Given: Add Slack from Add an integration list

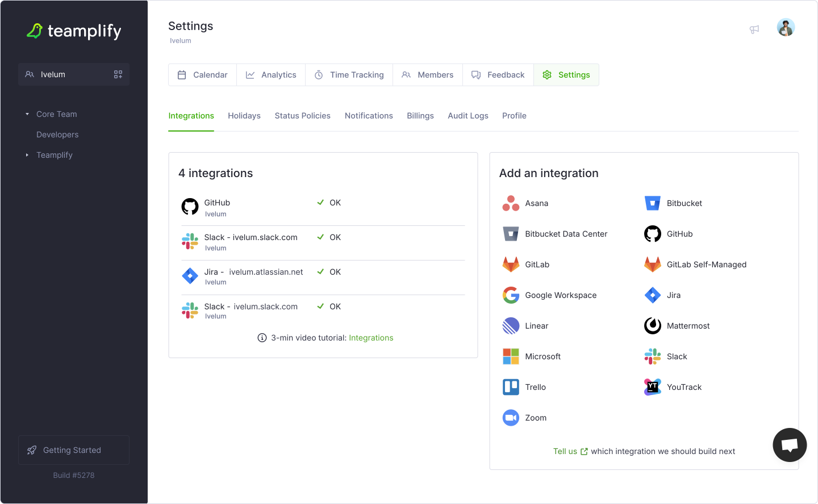Looking at the screenshot, I should [x=653, y=356].
